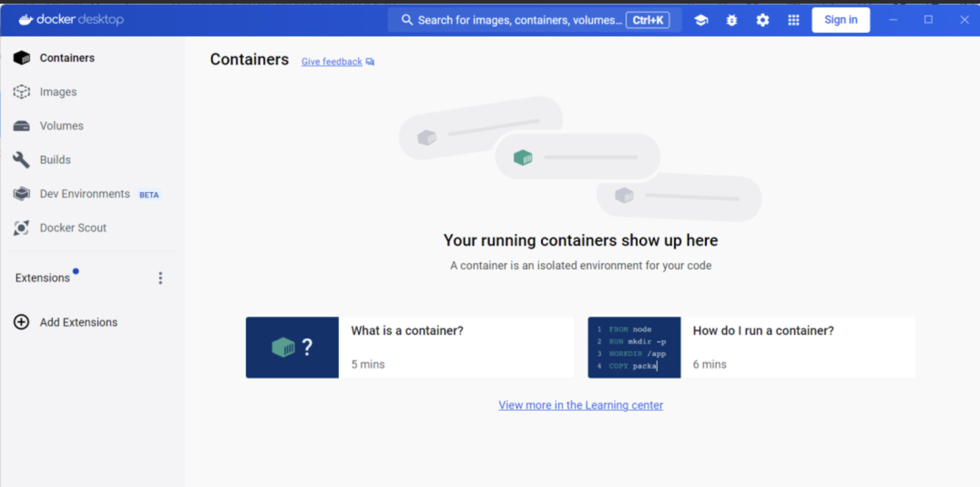Open the 'What is a container?' thumbnail
The height and width of the screenshot is (487, 980).
(292, 347)
